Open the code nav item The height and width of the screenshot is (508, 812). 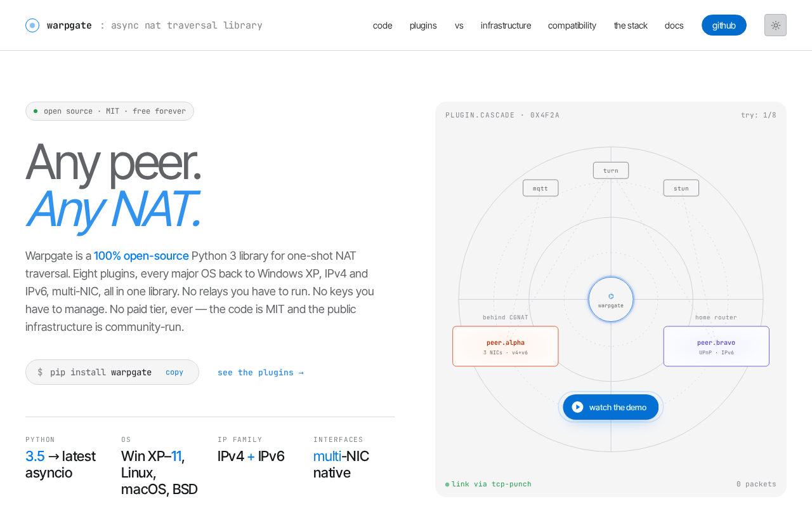(x=383, y=25)
